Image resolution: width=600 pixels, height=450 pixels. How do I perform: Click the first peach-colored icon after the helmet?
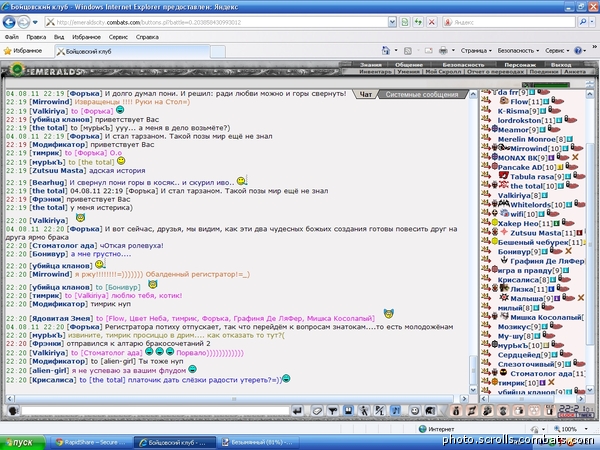(x=456, y=411)
